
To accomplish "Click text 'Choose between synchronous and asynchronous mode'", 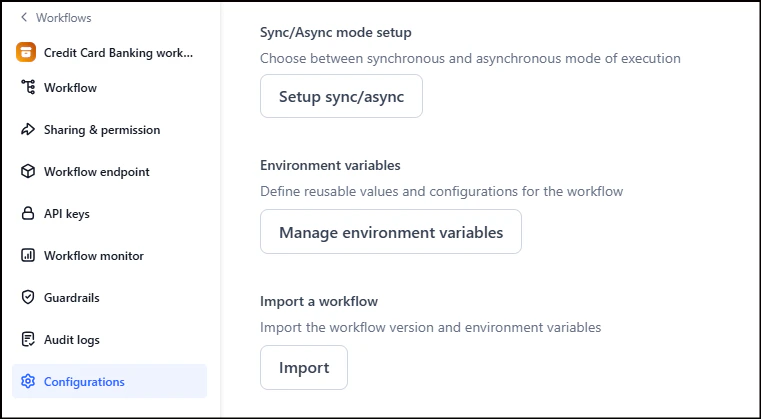I will tap(419, 59).
